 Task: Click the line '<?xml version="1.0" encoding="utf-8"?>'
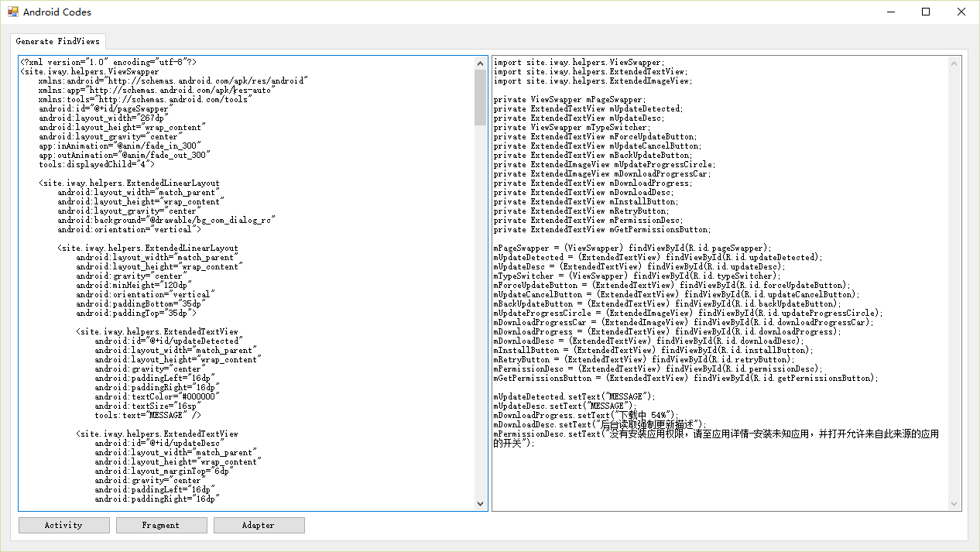[x=108, y=62]
